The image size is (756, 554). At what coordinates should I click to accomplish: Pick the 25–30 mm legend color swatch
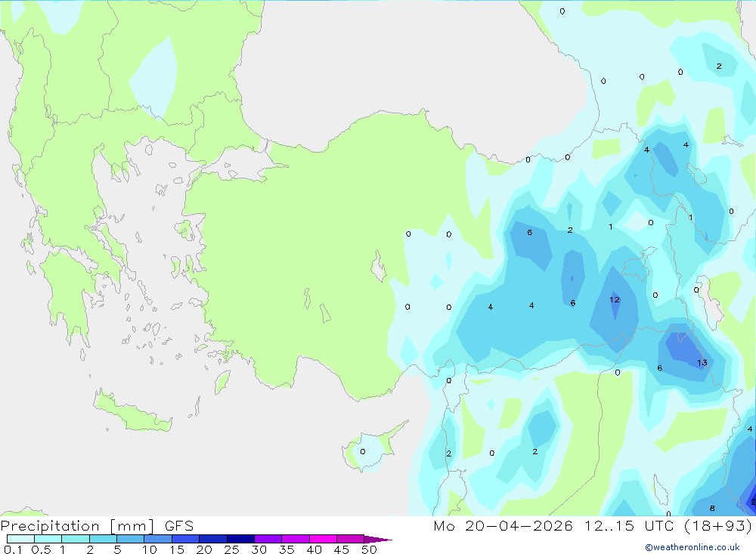240,539
